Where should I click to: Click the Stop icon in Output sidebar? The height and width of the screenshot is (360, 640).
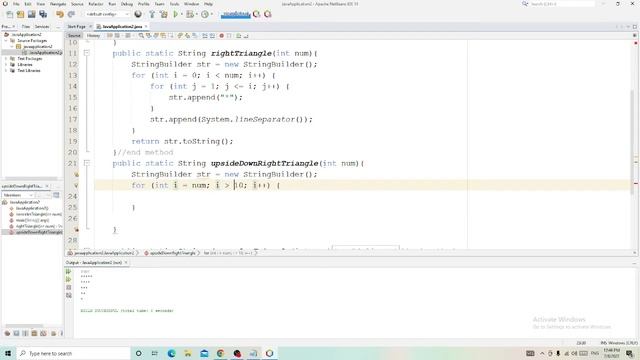(x=69, y=287)
